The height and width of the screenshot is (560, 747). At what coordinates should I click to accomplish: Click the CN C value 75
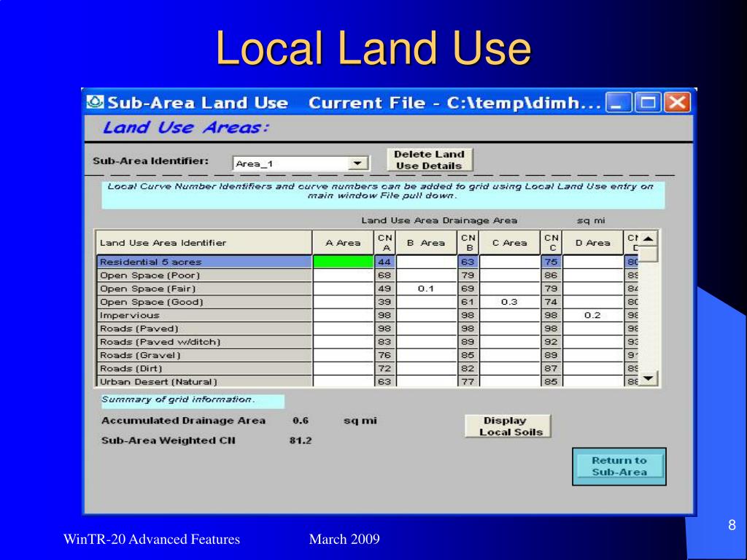tap(551, 262)
